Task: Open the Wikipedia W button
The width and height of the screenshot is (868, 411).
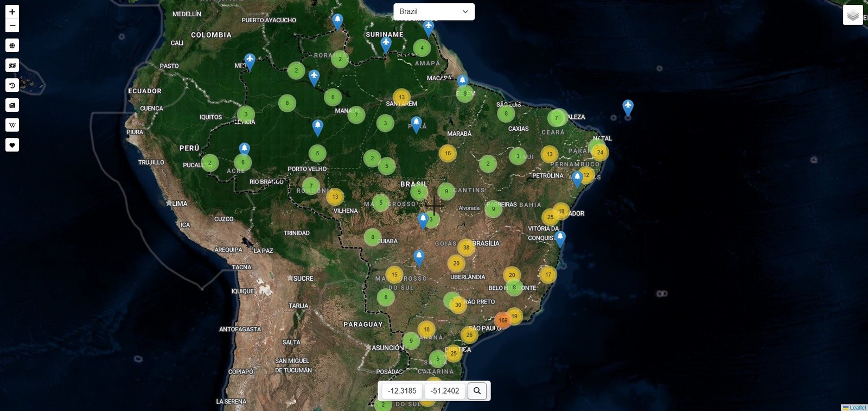Action: (x=12, y=125)
